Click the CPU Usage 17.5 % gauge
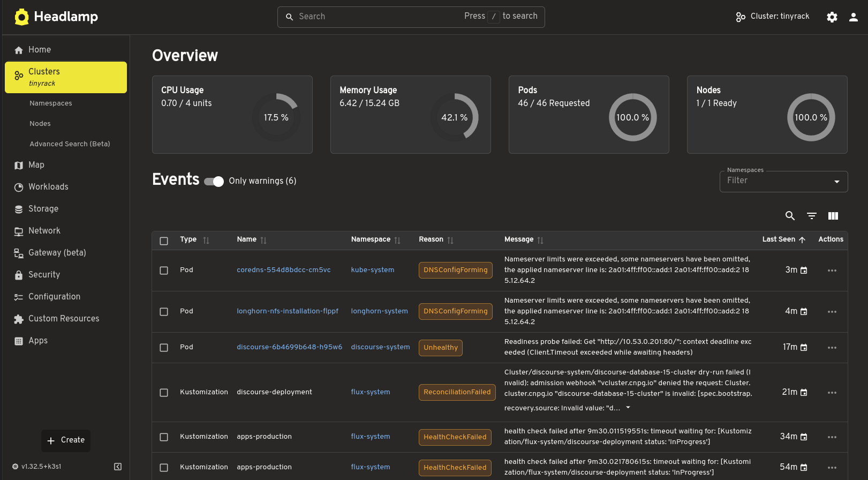This screenshot has height=480, width=868. (276, 117)
